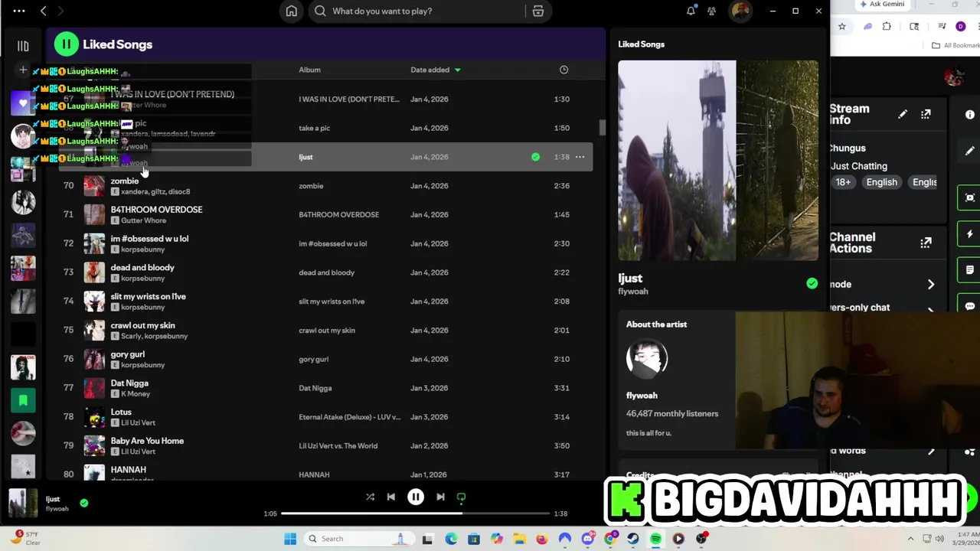Click Twitch lightning bolt quick action
Screen dimensions: 980x551
(x=969, y=234)
